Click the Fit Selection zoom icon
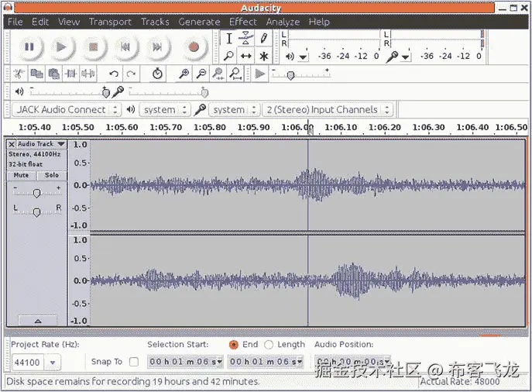The image size is (532, 392). click(218, 74)
